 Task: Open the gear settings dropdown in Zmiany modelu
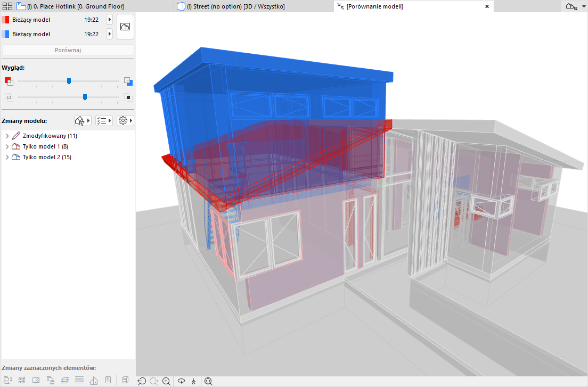[125, 121]
